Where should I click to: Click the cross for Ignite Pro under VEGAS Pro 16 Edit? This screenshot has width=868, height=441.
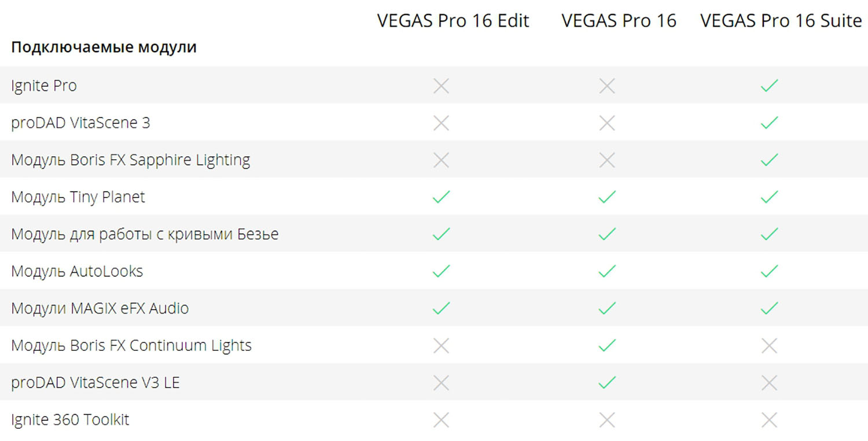441,86
